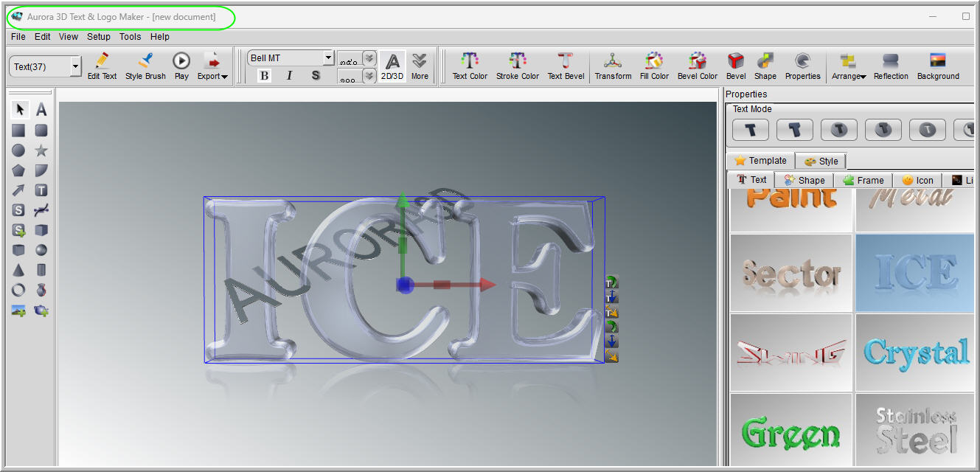Open the Setup menu
This screenshot has width=980, height=472.
[x=99, y=37]
